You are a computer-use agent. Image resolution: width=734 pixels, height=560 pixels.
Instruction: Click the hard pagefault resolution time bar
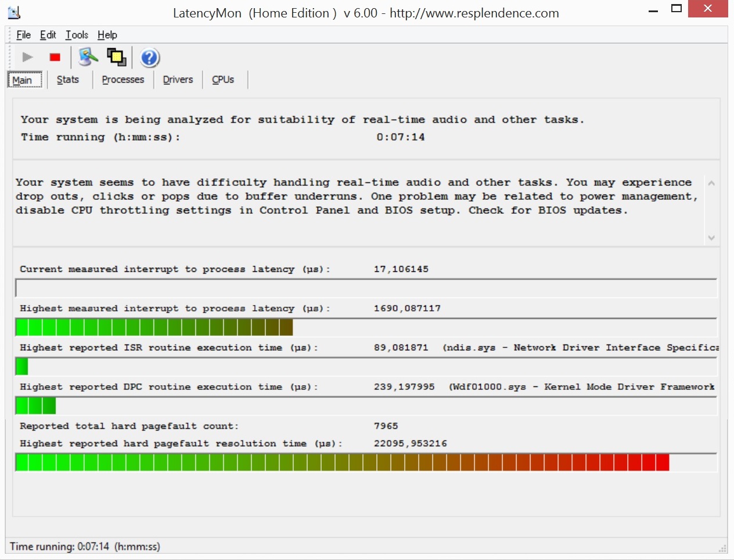tap(366, 462)
